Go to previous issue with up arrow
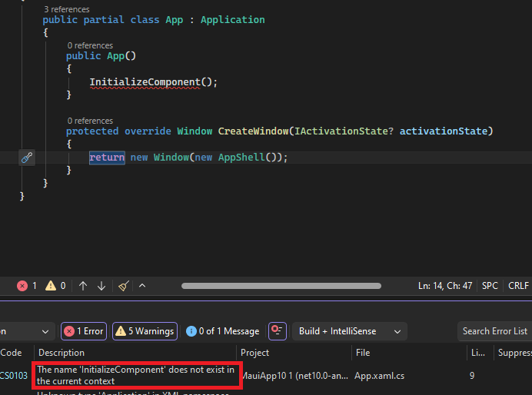This screenshot has width=532, height=395. [x=83, y=286]
